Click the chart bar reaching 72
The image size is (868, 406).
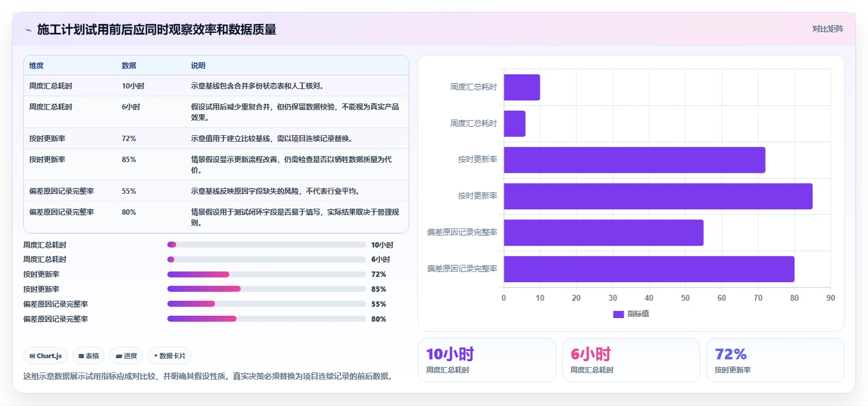[634, 160]
